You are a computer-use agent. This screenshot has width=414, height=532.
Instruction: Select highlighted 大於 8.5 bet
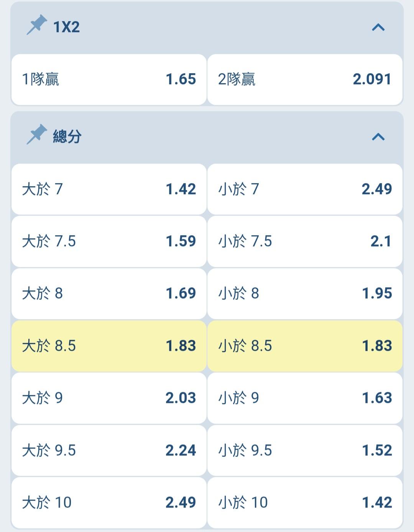coord(109,346)
